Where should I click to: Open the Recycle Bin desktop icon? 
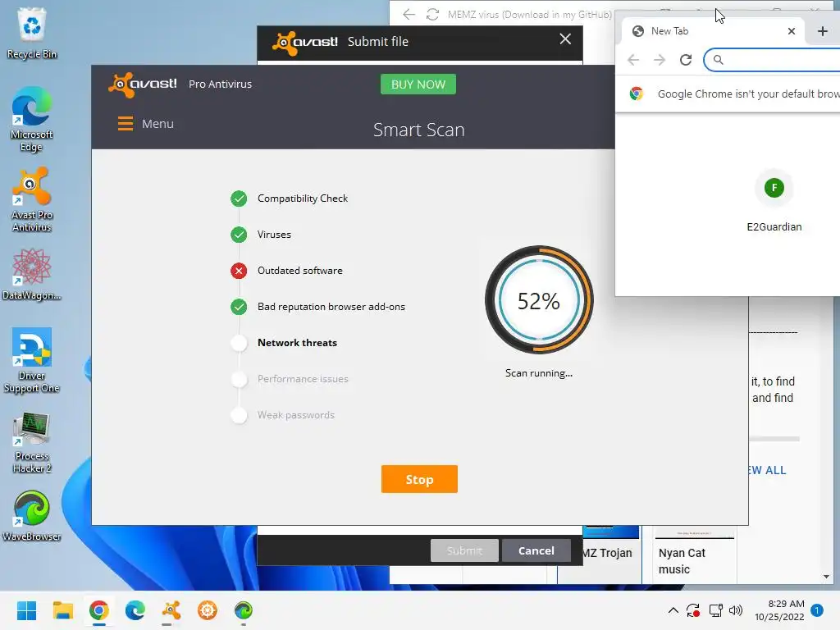coord(32,33)
